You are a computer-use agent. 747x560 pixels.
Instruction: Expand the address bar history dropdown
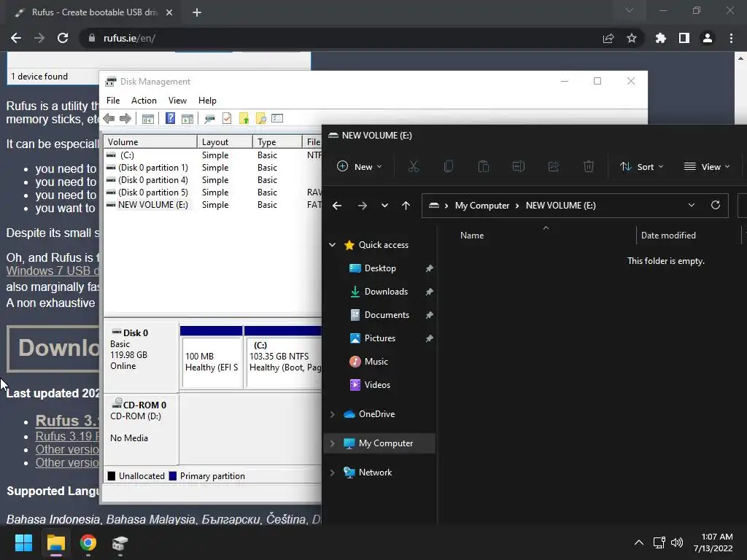tap(692, 205)
